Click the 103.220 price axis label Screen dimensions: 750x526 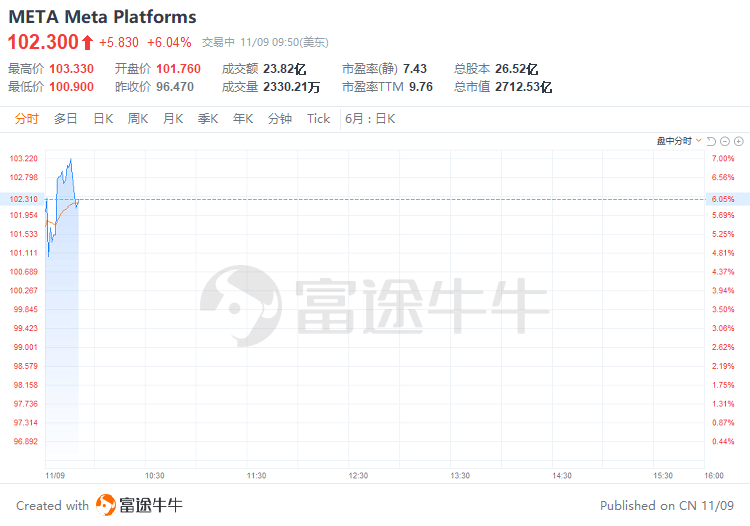point(23,158)
